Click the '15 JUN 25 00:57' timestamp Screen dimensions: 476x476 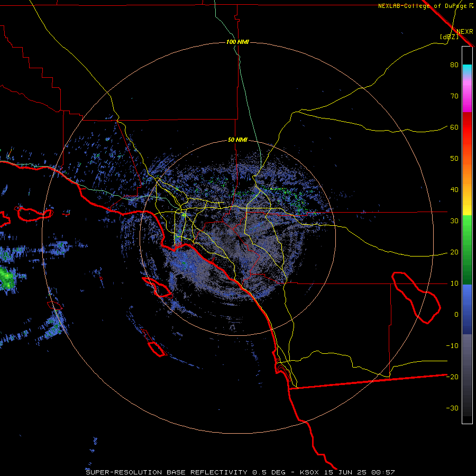[x=360, y=472]
